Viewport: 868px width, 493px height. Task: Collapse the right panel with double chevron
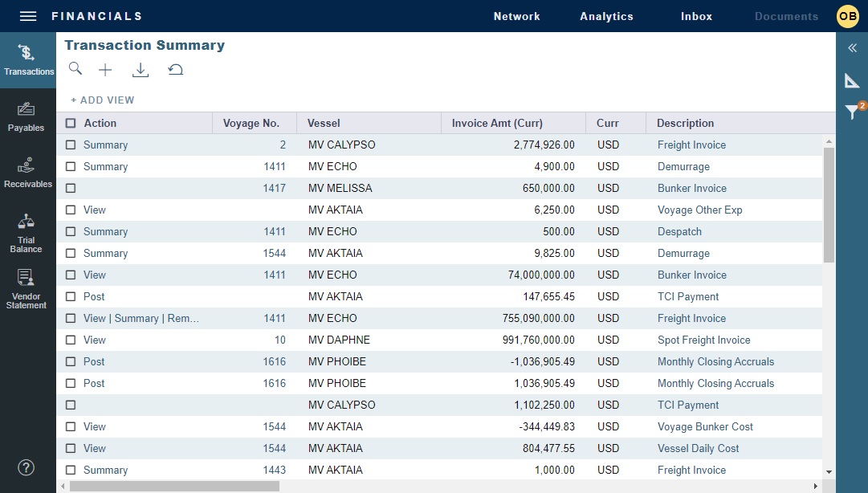pos(851,48)
